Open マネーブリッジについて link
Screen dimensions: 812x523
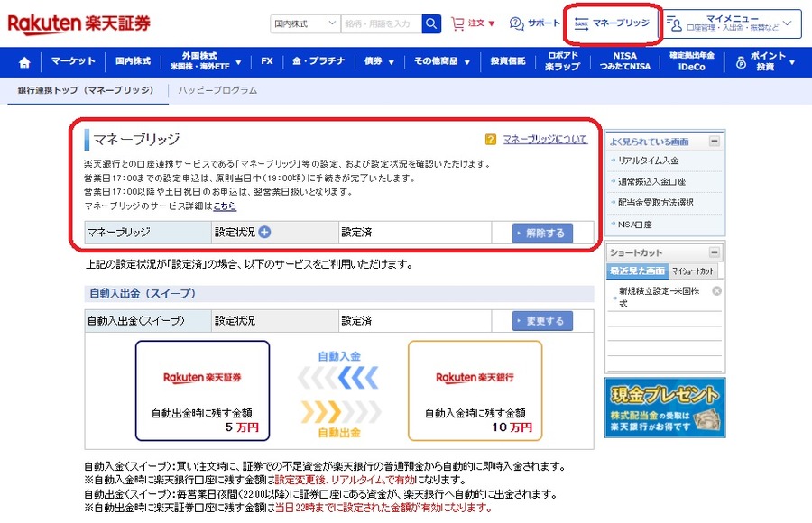click(x=545, y=139)
